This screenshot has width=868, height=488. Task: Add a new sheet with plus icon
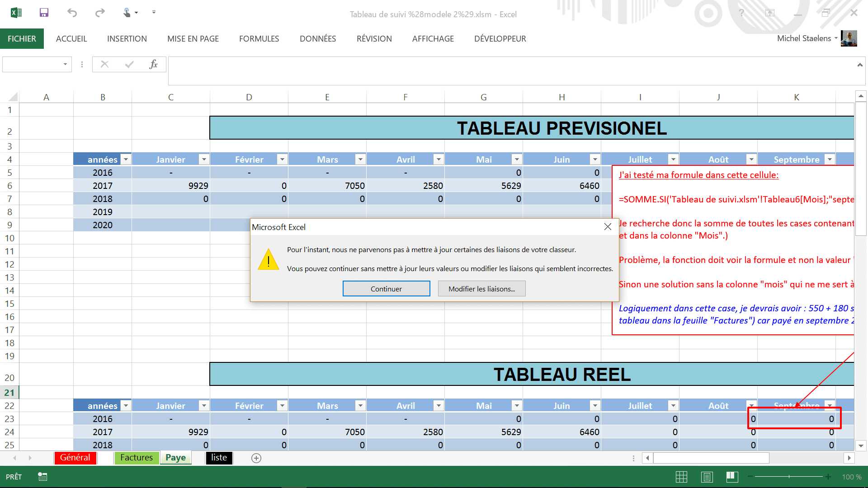coord(256,458)
